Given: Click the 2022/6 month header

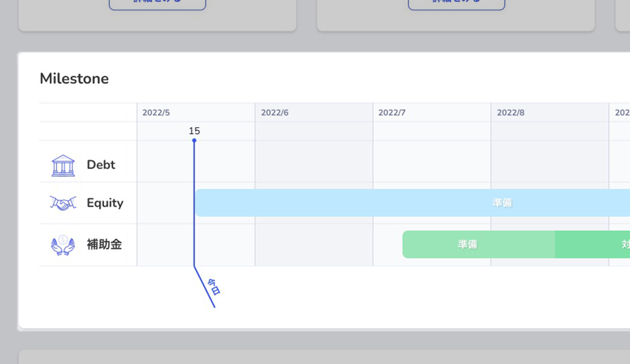Looking at the screenshot, I should (x=275, y=113).
